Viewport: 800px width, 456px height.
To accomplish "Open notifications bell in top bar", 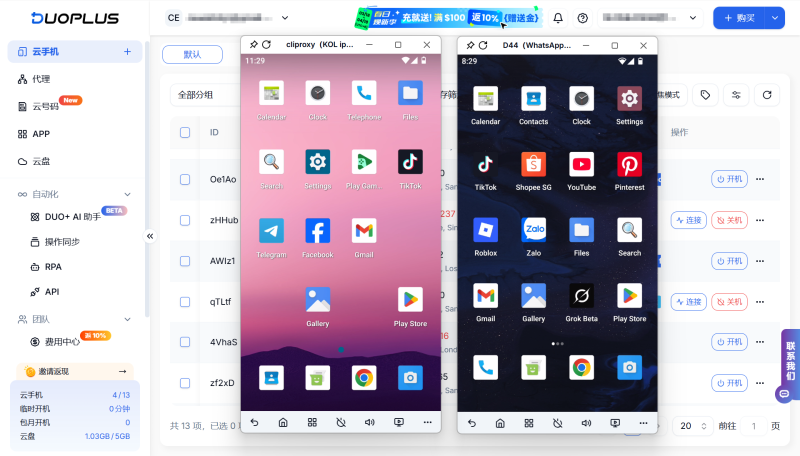I will 558,18.
